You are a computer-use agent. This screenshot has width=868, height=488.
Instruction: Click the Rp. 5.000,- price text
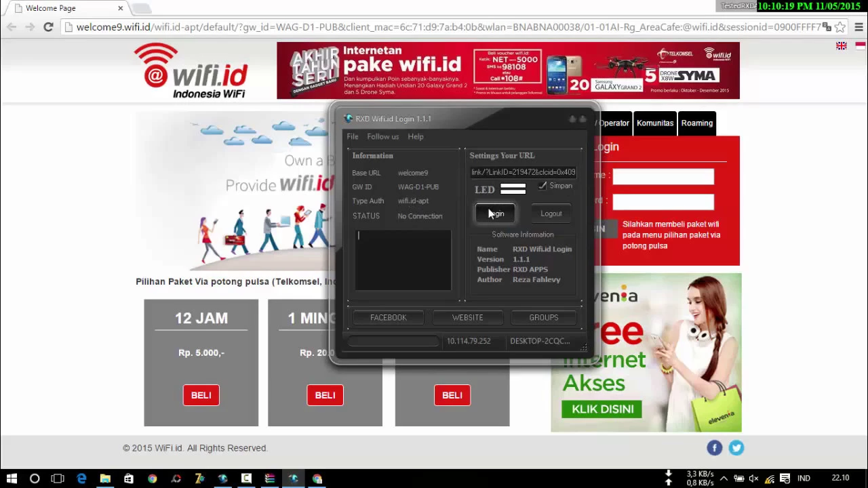(x=201, y=352)
